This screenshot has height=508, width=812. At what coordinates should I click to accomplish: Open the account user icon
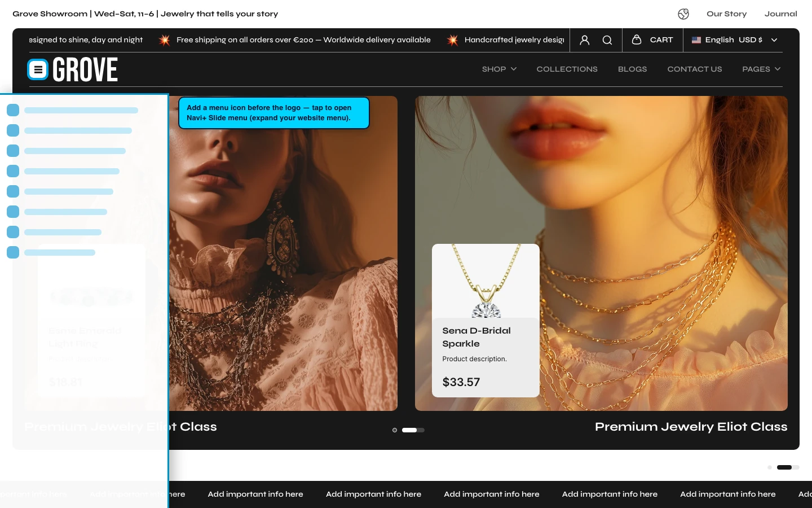click(x=585, y=40)
